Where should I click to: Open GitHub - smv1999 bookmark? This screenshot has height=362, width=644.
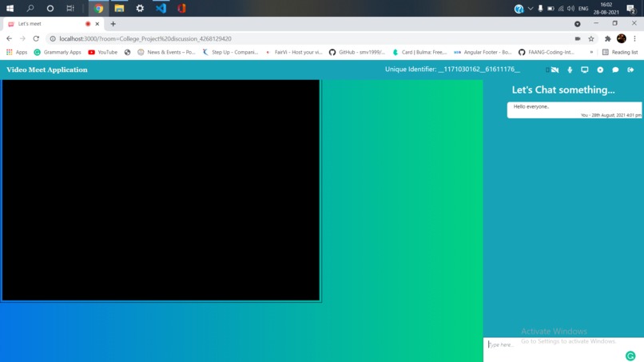click(x=357, y=52)
